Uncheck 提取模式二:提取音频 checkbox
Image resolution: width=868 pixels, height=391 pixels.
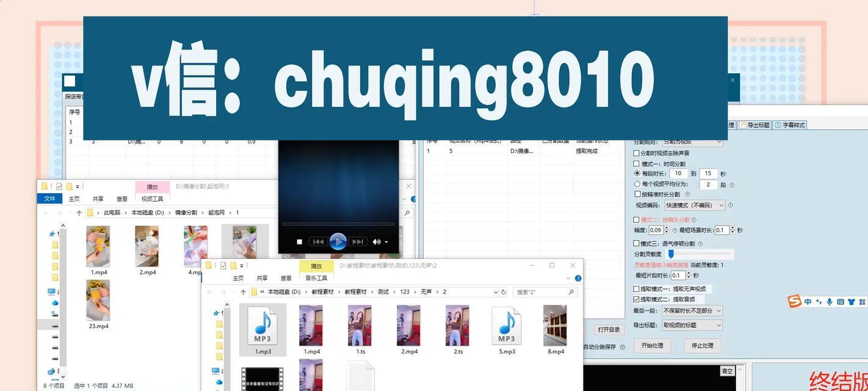tap(637, 299)
